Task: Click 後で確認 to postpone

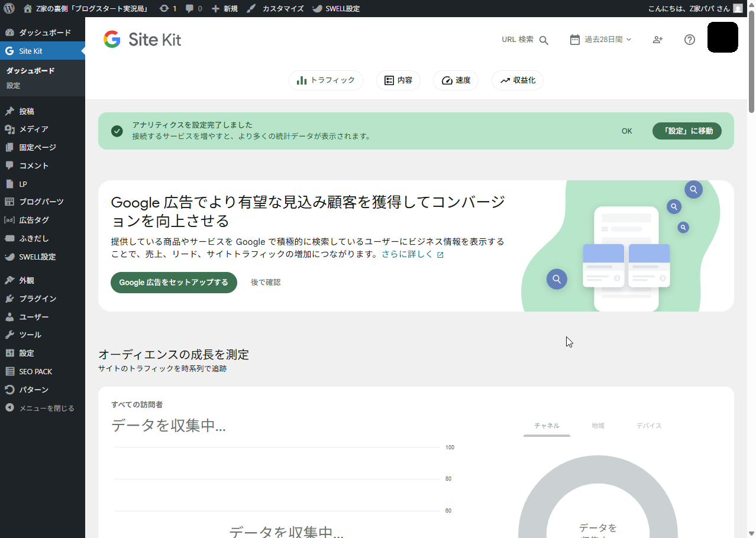Action: click(266, 283)
